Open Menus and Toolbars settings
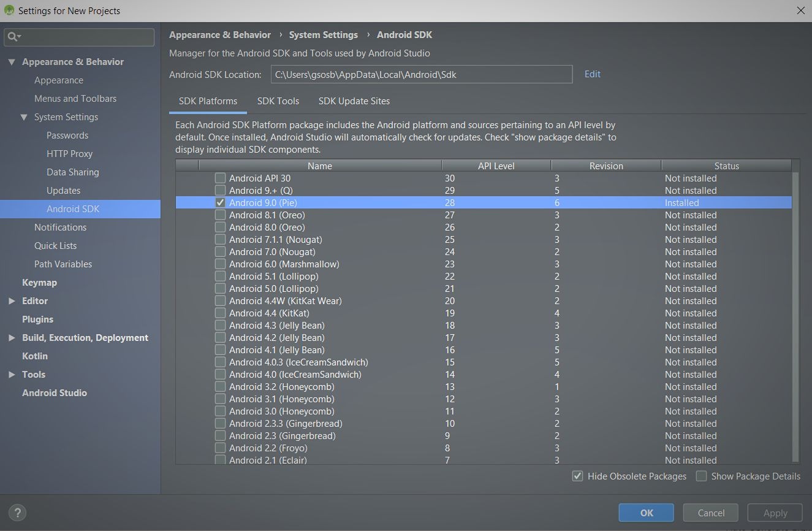This screenshot has width=812, height=531. (x=75, y=99)
